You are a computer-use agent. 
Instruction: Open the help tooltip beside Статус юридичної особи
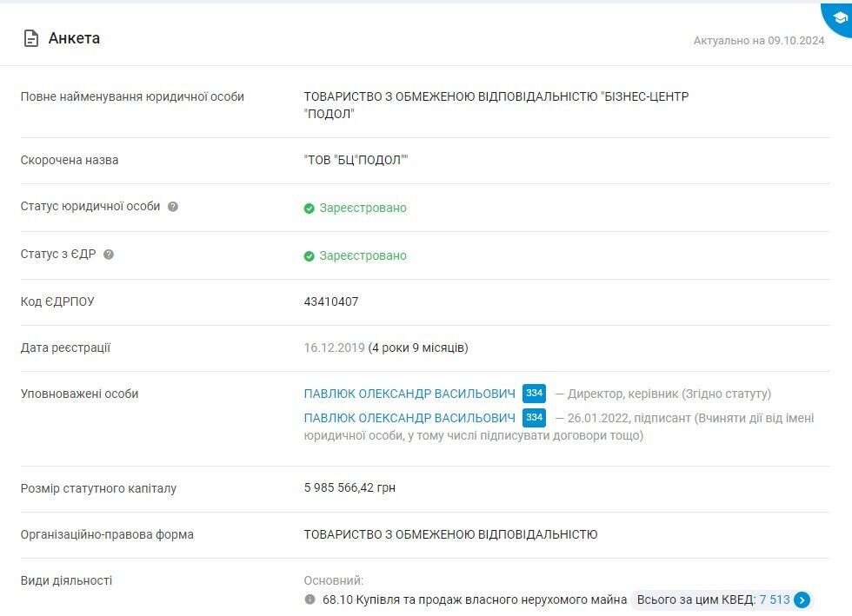click(x=173, y=207)
